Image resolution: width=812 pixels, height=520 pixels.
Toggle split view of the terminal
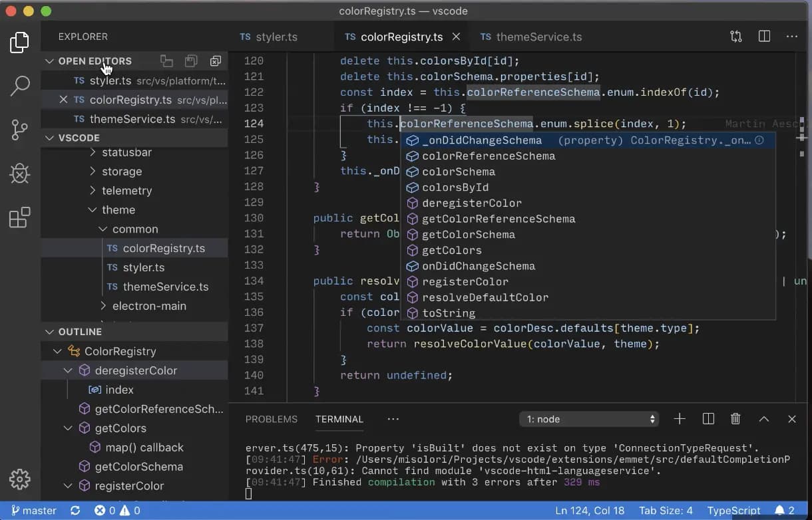point(708,419)
